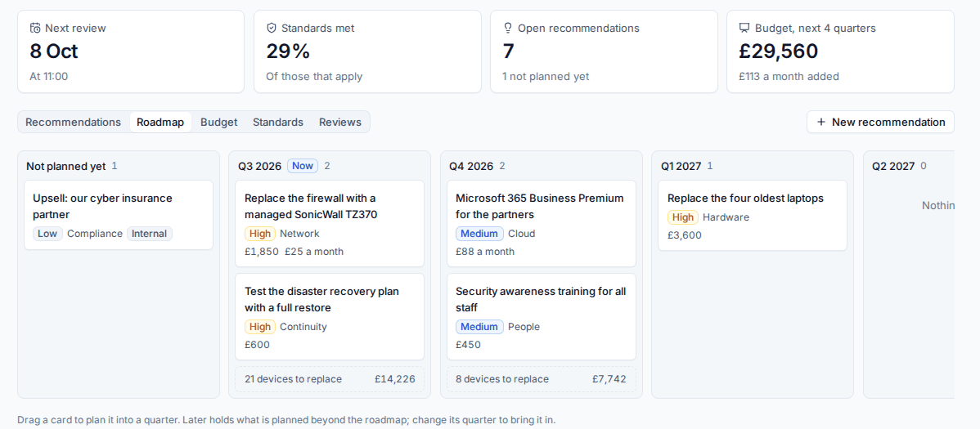Click the 8 devices to replace row
This screenshot has width=980, height=429.
(542, 379)
